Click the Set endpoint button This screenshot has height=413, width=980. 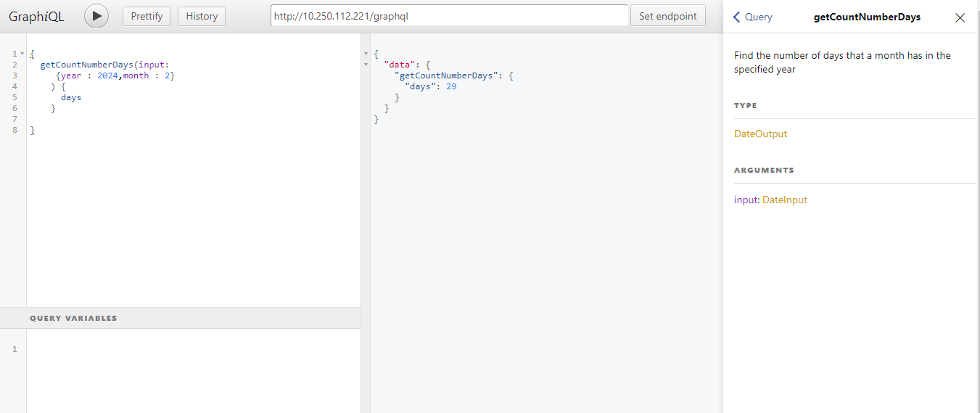point(668,16)
